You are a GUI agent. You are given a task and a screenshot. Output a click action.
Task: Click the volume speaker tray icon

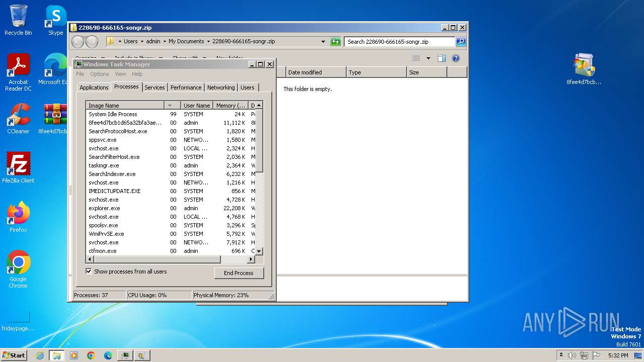pyautogui.click(x=572, y=355)
